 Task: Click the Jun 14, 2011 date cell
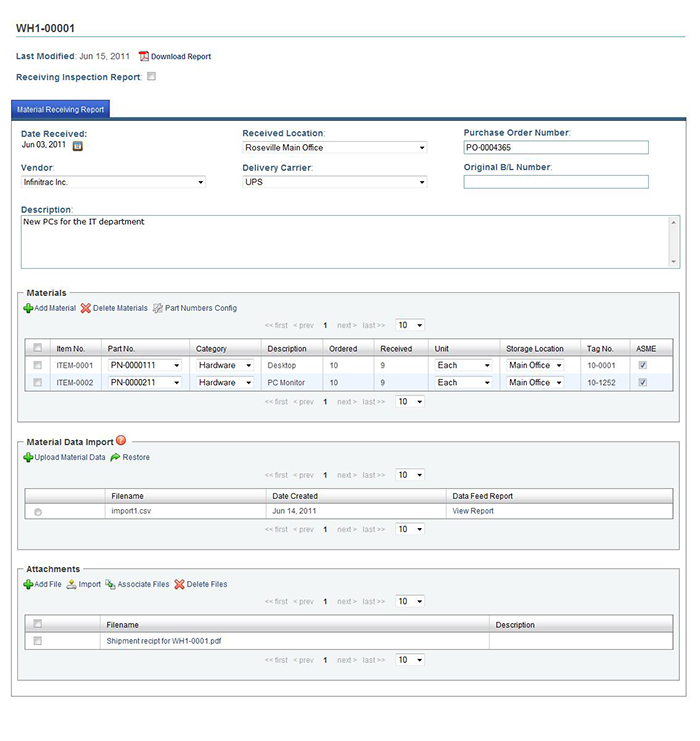point(294,511)
